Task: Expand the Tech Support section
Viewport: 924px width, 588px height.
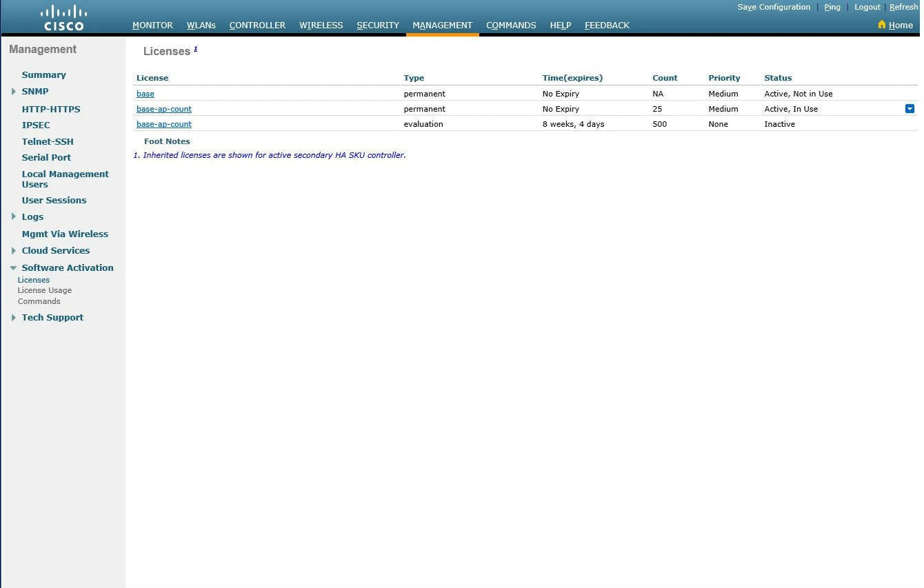Action: tap(13, 318)
